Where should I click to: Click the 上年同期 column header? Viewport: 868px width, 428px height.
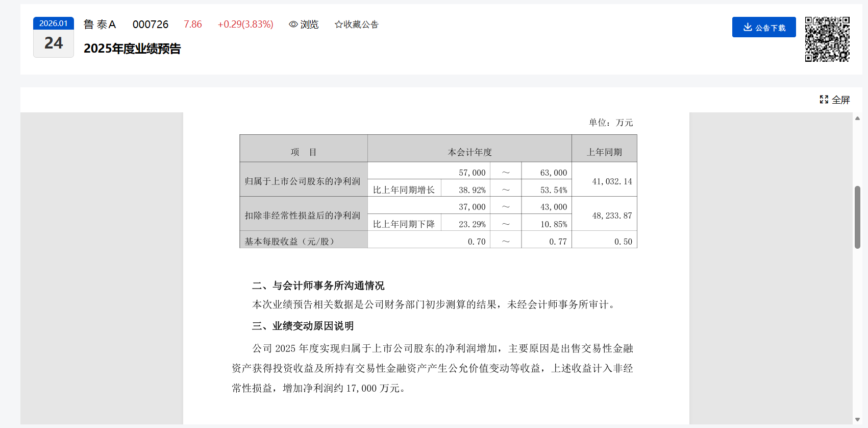(x=604, y=152)
